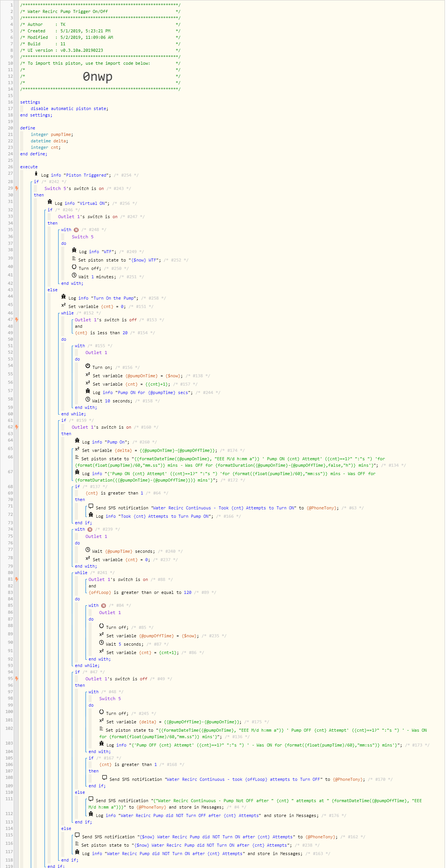Click the log icon beside "Piston Triggered"

pos(36,174)
